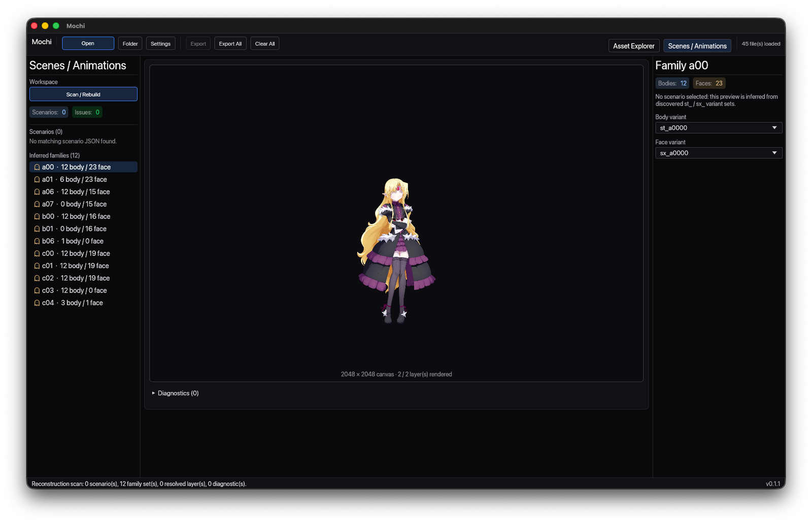This screenshot has width=812, height=524.
Task: Click the Body variant field label
Action: (x=670, y=117)
